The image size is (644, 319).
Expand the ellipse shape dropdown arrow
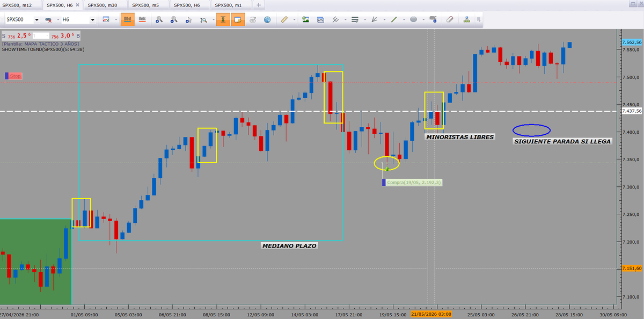coord(423,20)
